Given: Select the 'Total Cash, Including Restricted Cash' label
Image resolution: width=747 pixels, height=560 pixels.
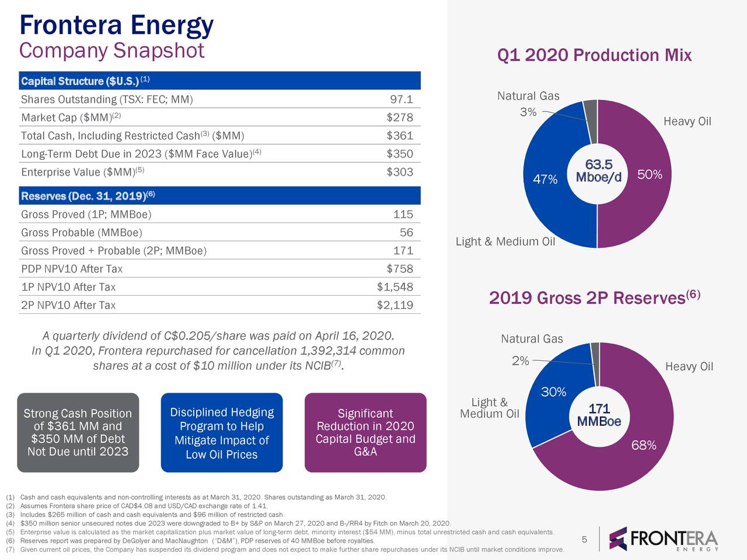Looking at the screenshot, I should (132, 136).
